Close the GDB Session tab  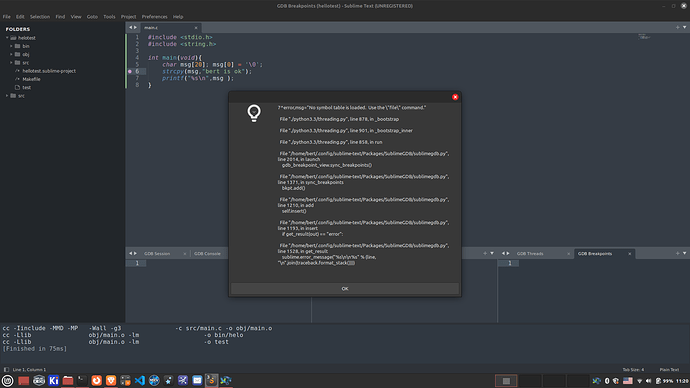coord(185,254)
